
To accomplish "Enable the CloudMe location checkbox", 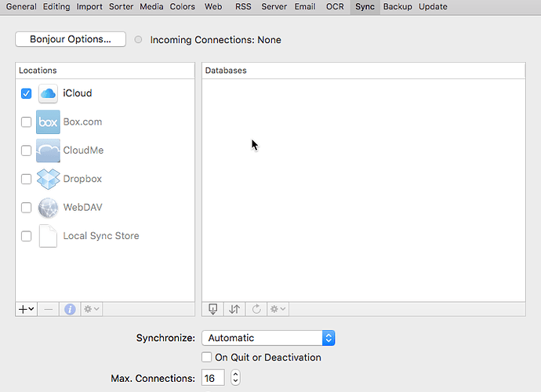I will [26, 151].
